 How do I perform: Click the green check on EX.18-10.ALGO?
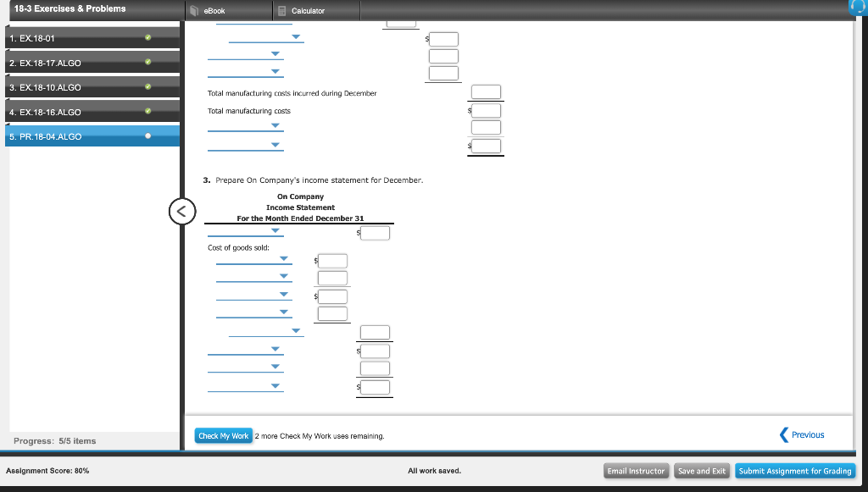click(147, 86)
